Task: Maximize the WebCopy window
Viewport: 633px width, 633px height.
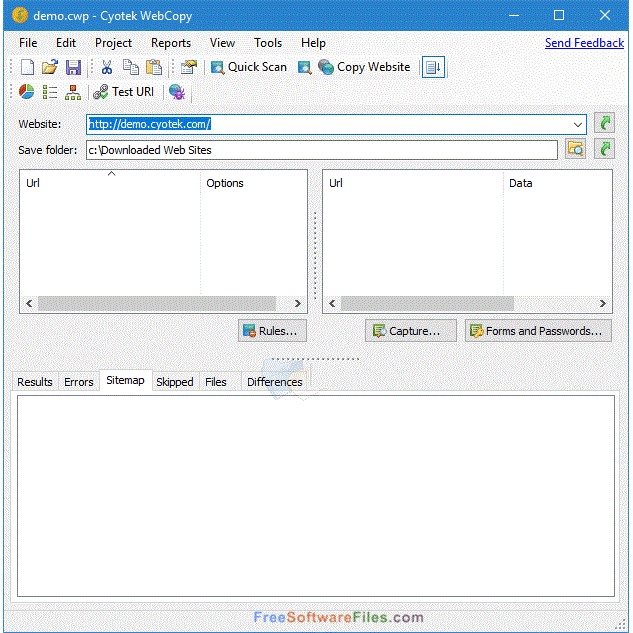Action: click(x=559, y=15)
